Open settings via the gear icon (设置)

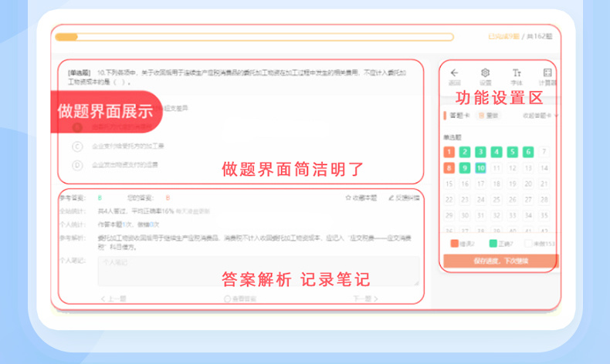(x=485, y=72)
